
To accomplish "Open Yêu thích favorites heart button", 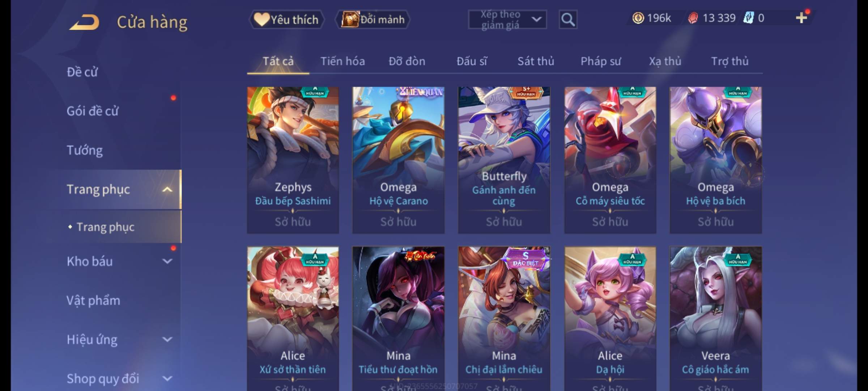I will (286, 20).
